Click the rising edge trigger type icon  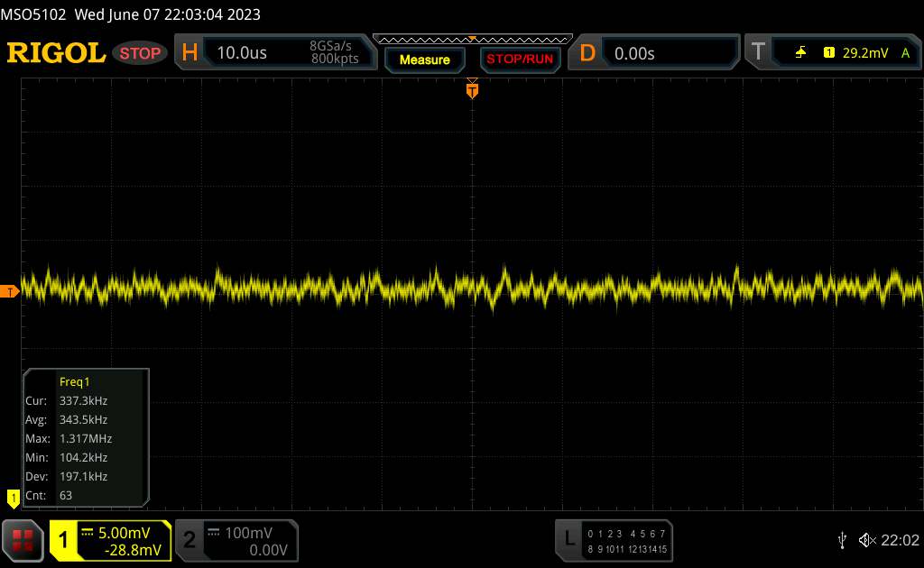click(x=800, y=53)
